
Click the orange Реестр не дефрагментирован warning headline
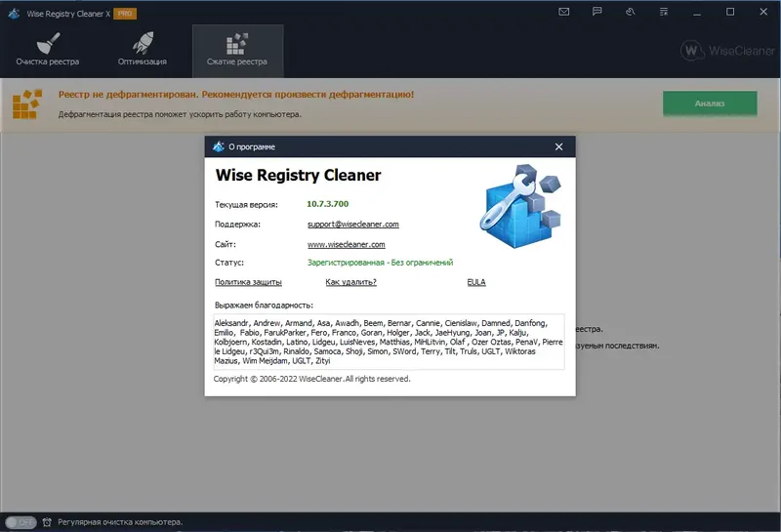point(236,94)
